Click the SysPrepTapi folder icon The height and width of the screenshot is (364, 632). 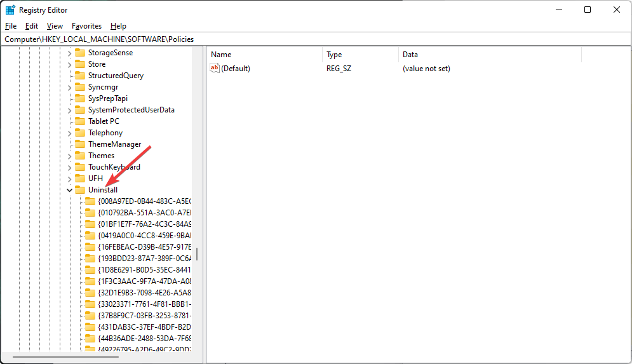(x=80, y=98)
